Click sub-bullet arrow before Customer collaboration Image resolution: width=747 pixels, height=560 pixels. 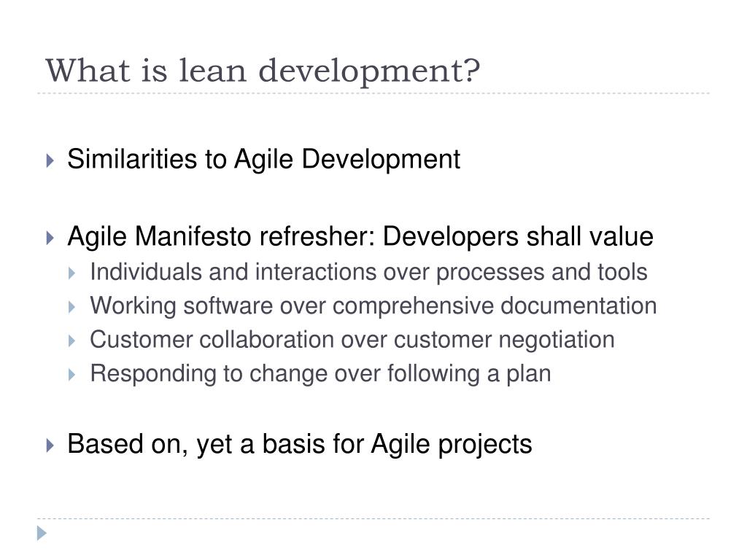pos(72,341)
